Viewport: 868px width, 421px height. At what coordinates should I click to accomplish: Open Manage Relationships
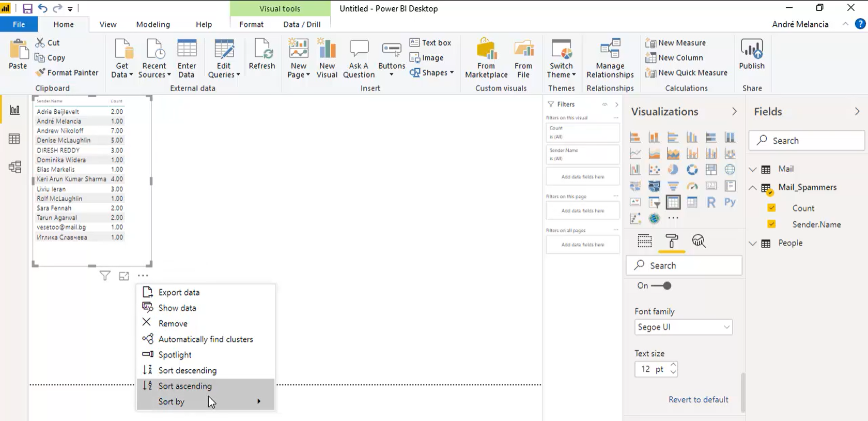click(610, 58)
